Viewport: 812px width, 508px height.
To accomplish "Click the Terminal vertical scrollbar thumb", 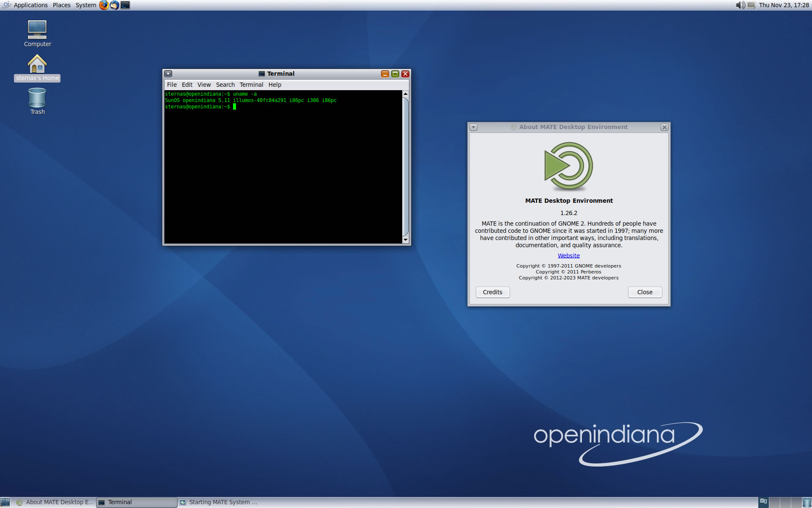I will (406, 167).
